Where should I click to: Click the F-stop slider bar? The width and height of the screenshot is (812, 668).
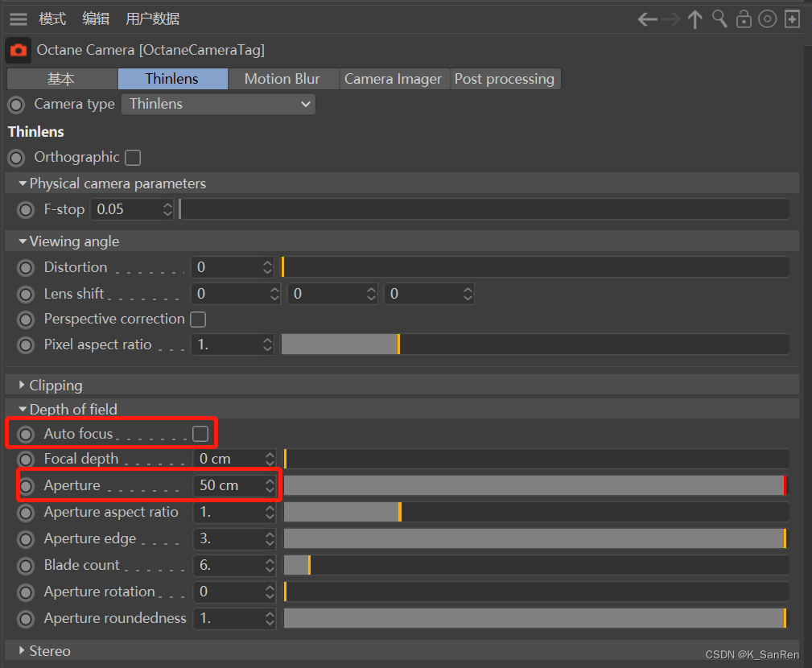[484, 210]
